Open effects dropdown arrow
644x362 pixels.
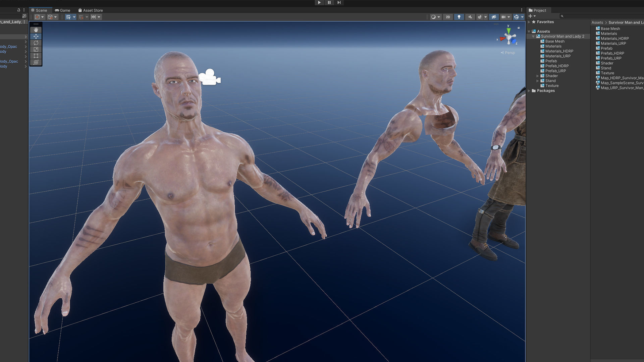pyautogui.click(x=485, y=17)
